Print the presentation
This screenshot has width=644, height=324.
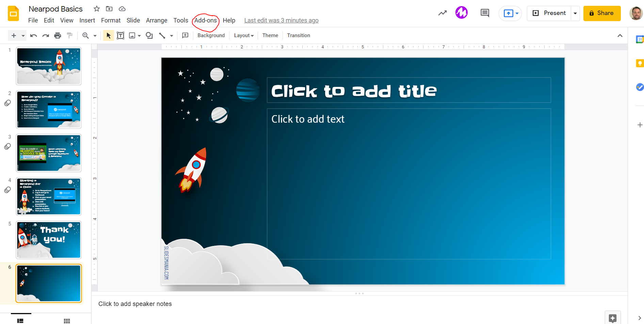(x=58, y=35)
